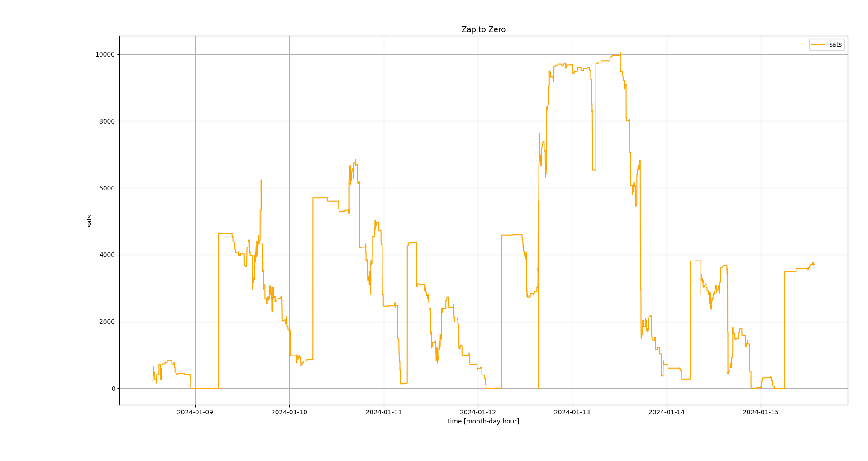Screen dimensions: 868x461
Task: Select the 2024-01-11 x-axis tick label
Action: 383,412
